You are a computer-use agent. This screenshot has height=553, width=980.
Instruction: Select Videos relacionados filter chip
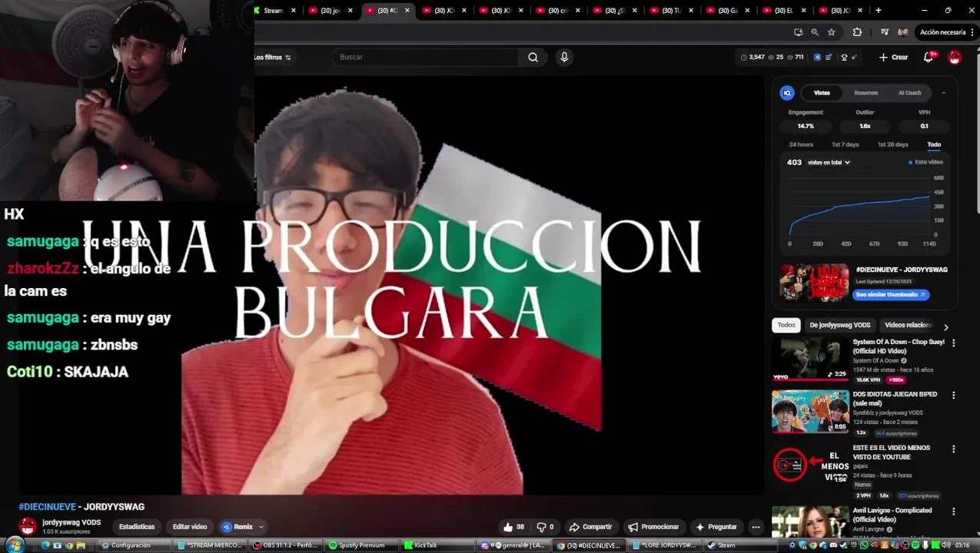(x=908, y=325)
